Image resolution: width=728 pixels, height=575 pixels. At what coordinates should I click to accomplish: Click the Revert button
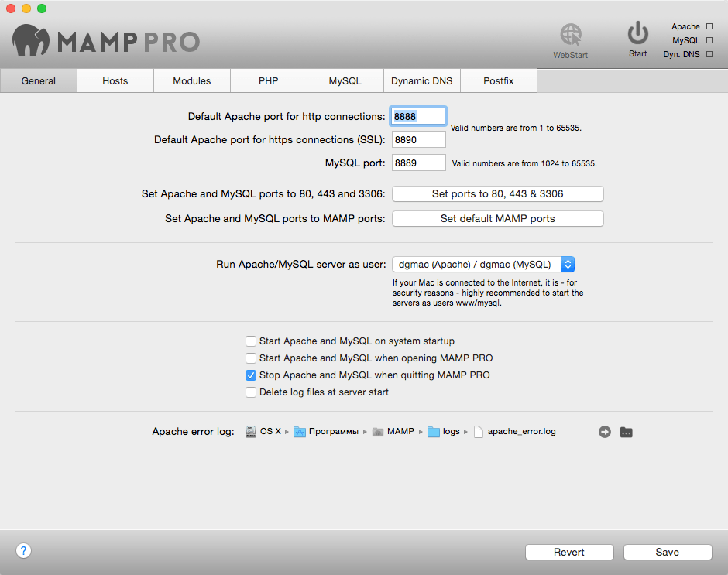coord(569,553)
